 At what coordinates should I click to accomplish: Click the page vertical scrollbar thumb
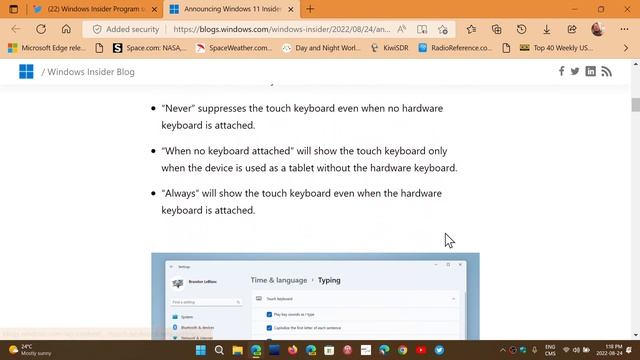(x=636, y=105)
